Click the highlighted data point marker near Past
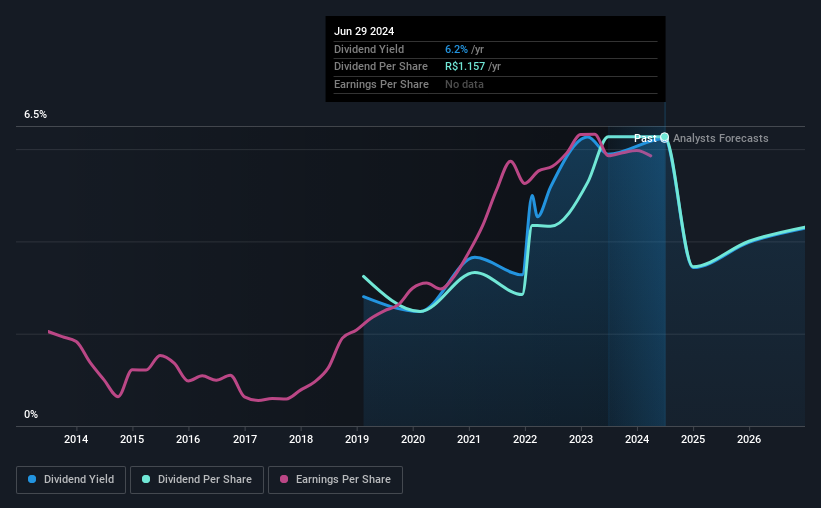The width and height of the screenshot is (821, 508). point(664,137)
